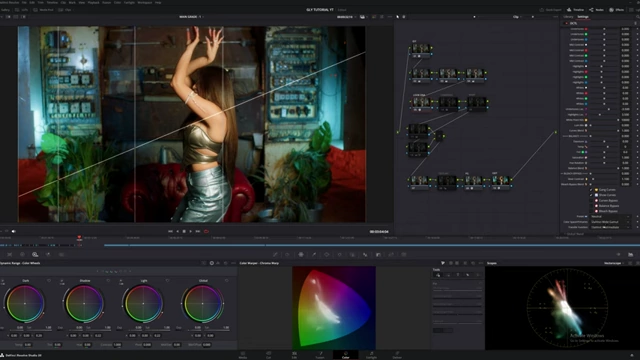Toggle the Effects panel button

(x=617, y=10)
